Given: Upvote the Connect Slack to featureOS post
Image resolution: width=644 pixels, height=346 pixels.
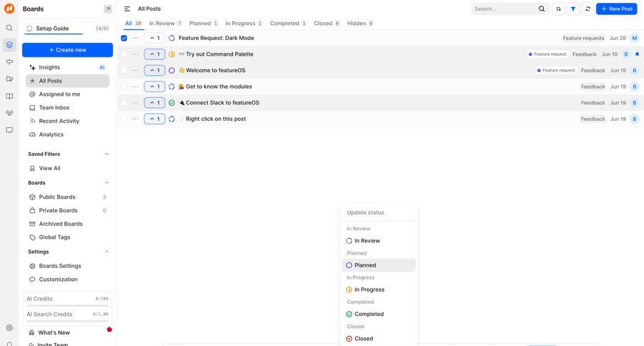Looking at the screenshot, I should point(155,103).
